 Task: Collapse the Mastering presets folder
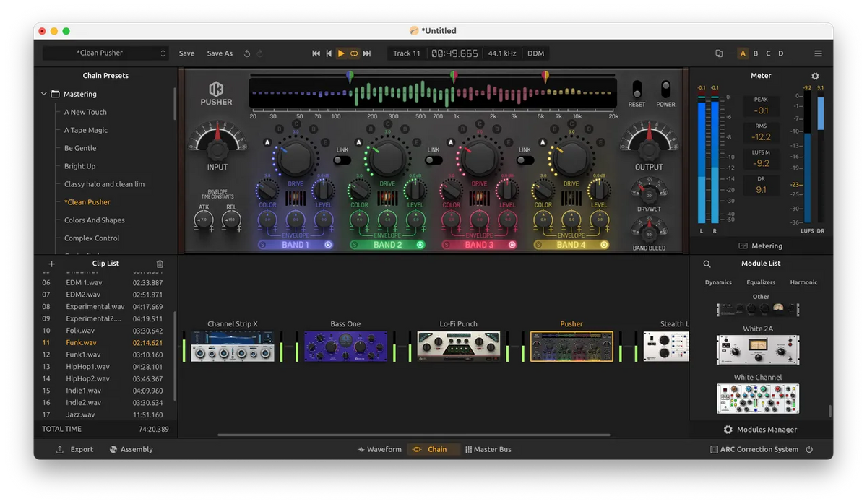click(x=43, y=94)
